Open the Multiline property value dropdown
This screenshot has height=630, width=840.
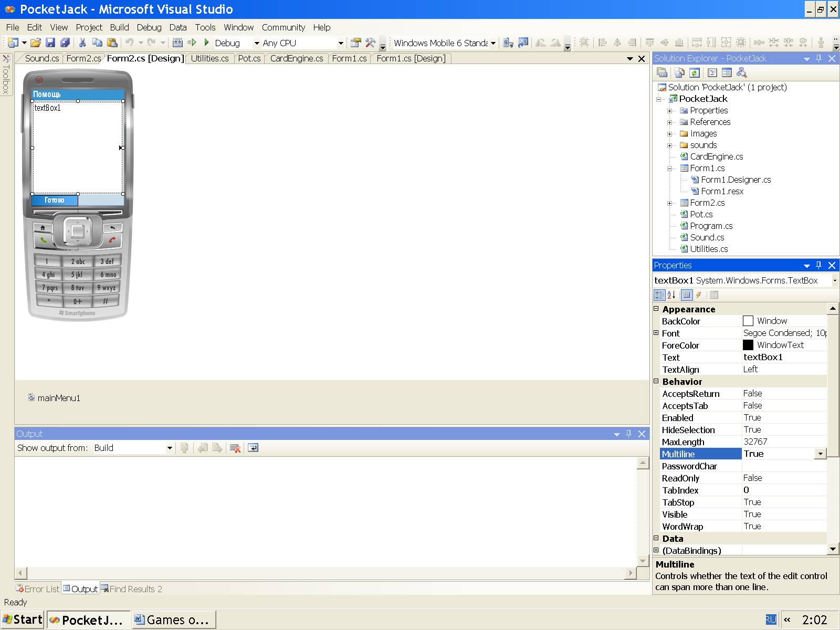pos(820,454)
